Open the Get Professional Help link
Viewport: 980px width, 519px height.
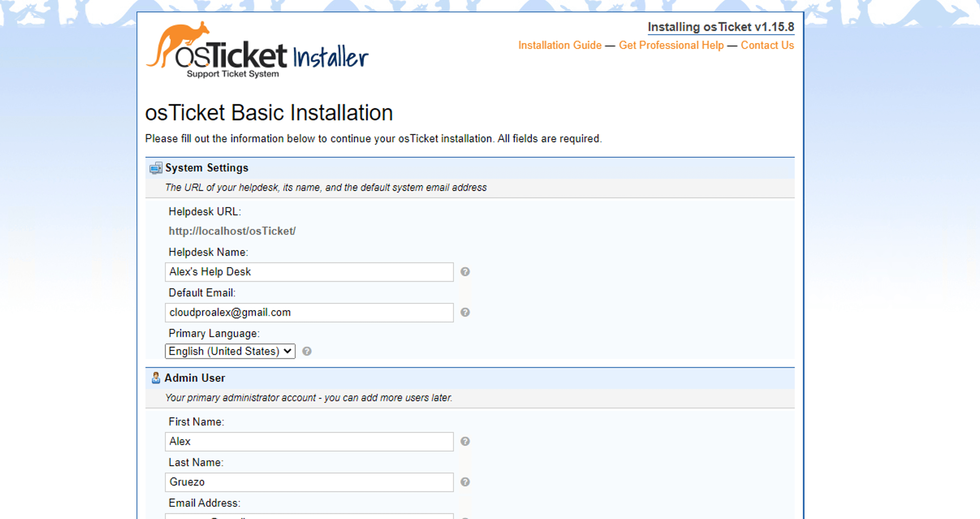(671, 45)
